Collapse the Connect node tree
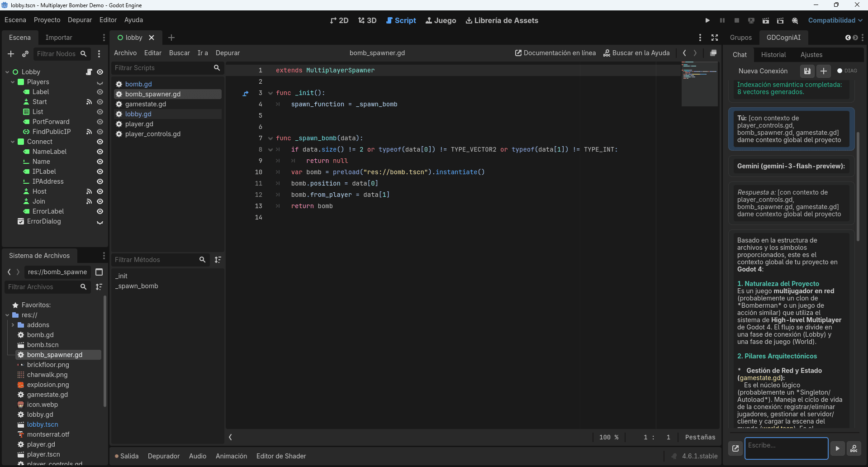Screen dimensions: 868x467 [13, 142]
